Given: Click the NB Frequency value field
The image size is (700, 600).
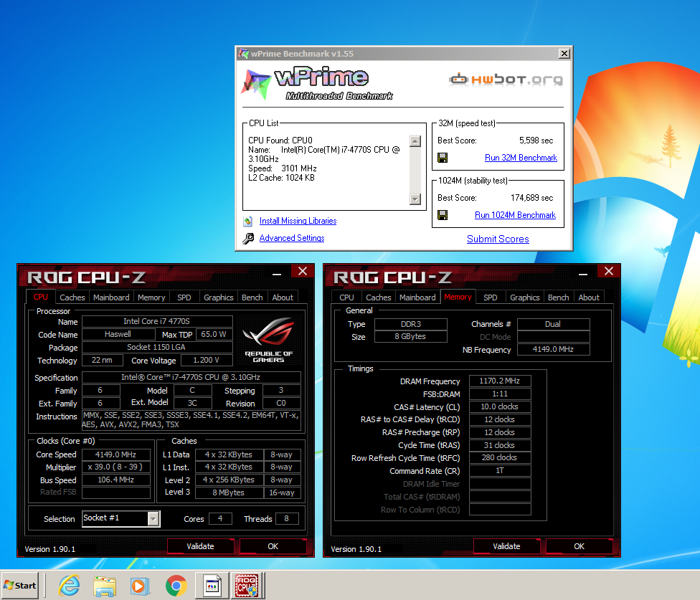Looking at the screenshot, I should [x=553, y=349].
